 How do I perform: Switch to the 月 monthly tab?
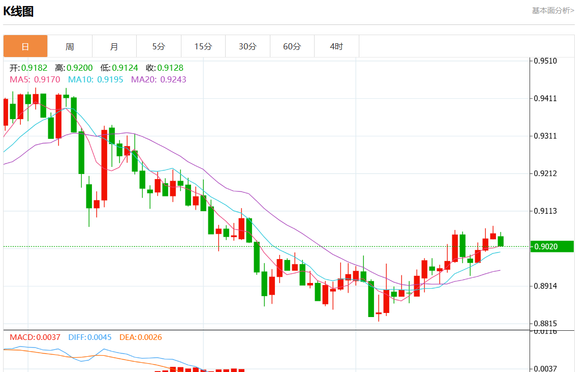pos(114,46)
